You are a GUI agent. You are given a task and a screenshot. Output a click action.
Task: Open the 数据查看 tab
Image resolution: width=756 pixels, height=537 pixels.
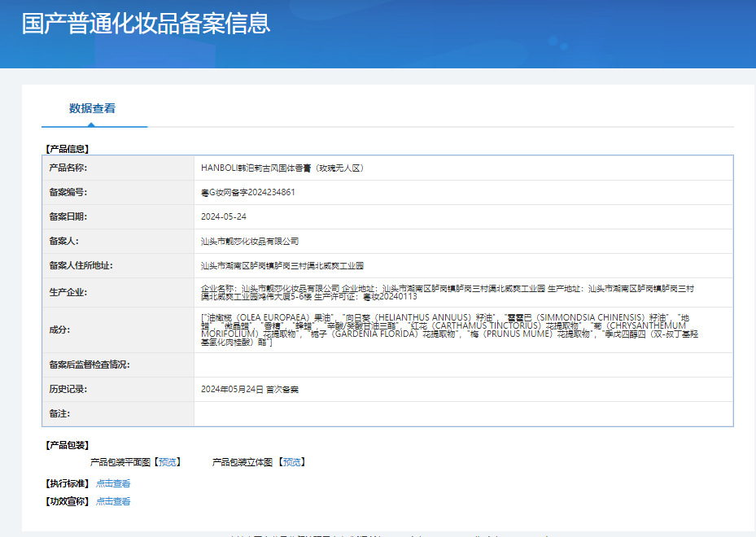click(92, 108)
